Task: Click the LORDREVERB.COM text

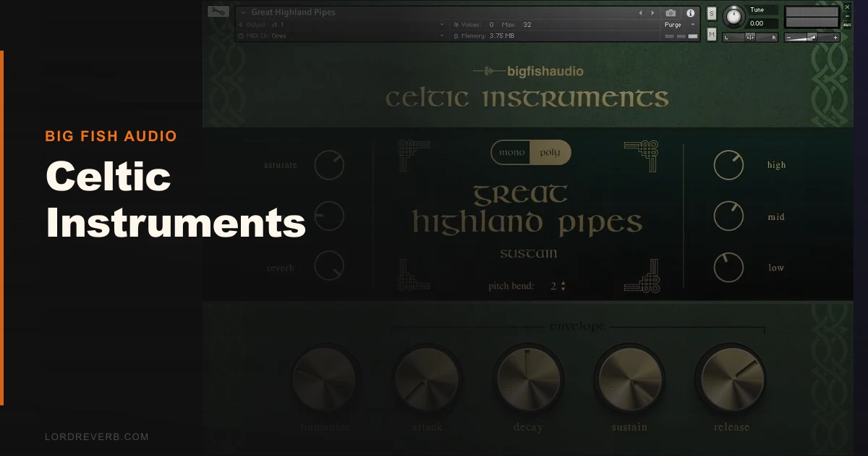Action: [x=97, y=436]
